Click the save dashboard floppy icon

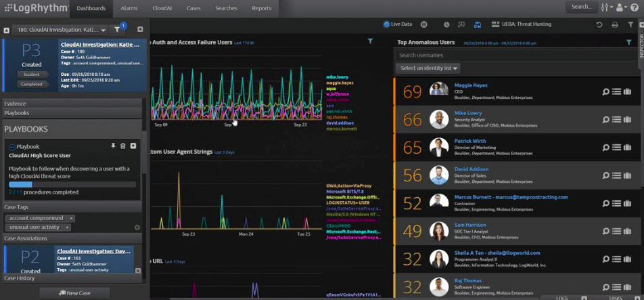pos(478,24)
